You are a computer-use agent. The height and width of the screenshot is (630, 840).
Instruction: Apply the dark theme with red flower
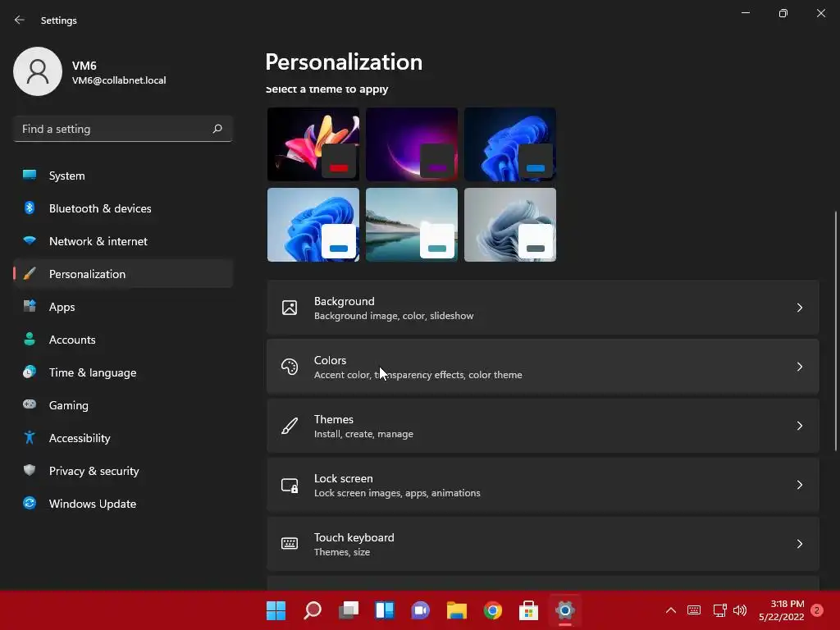313,144
